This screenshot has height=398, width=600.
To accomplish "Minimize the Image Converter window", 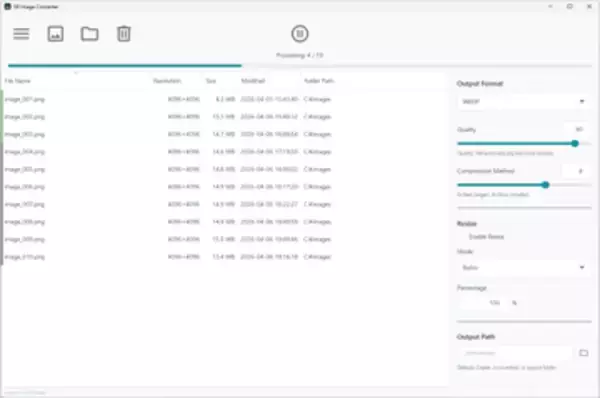I will click(x=550, y=7).
